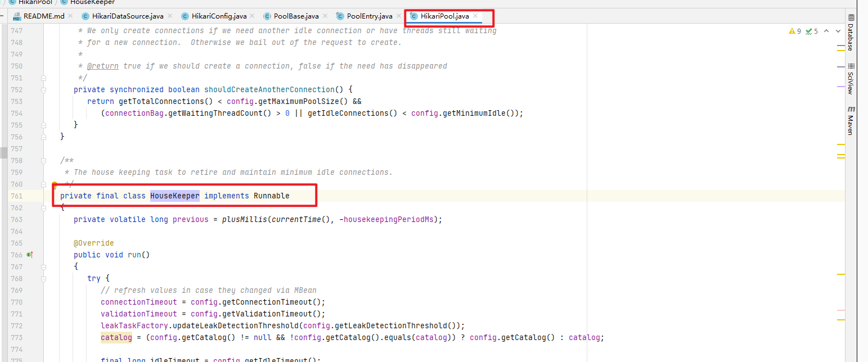Click line number 766 in gutter
The image size is (868, 362).
pos(16,255)
